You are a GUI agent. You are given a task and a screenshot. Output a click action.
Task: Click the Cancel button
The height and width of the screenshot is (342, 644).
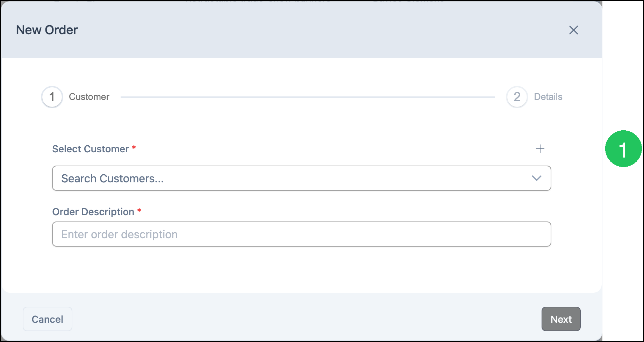(x=48, y=319)
